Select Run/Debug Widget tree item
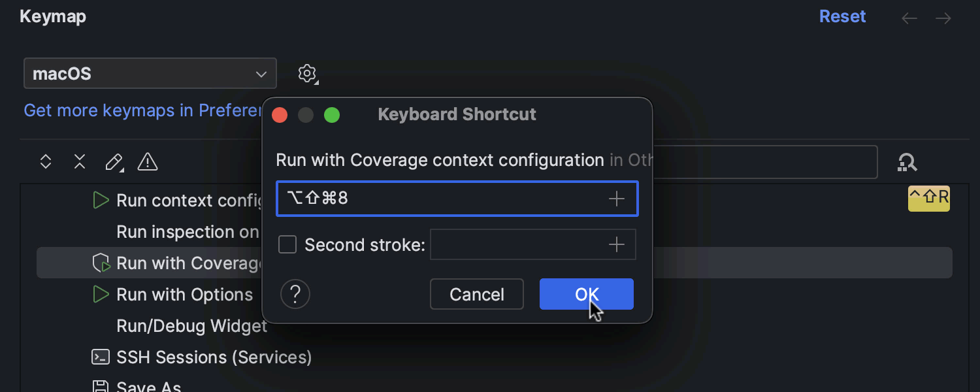The width and height of the screenshot is (980, 392). tap(191, 326)
